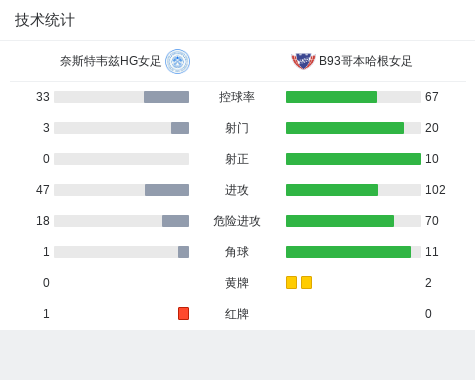Click the 奈斯特韦兹HG女足 team crest icon
Image resolution: width=475 pixels, height=380 pixels.
click(x=178, y=61)
